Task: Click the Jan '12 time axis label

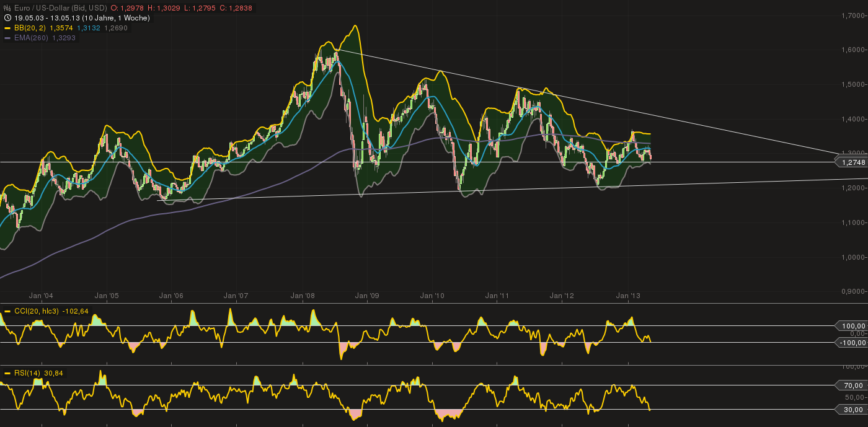Action: point(562,297)
